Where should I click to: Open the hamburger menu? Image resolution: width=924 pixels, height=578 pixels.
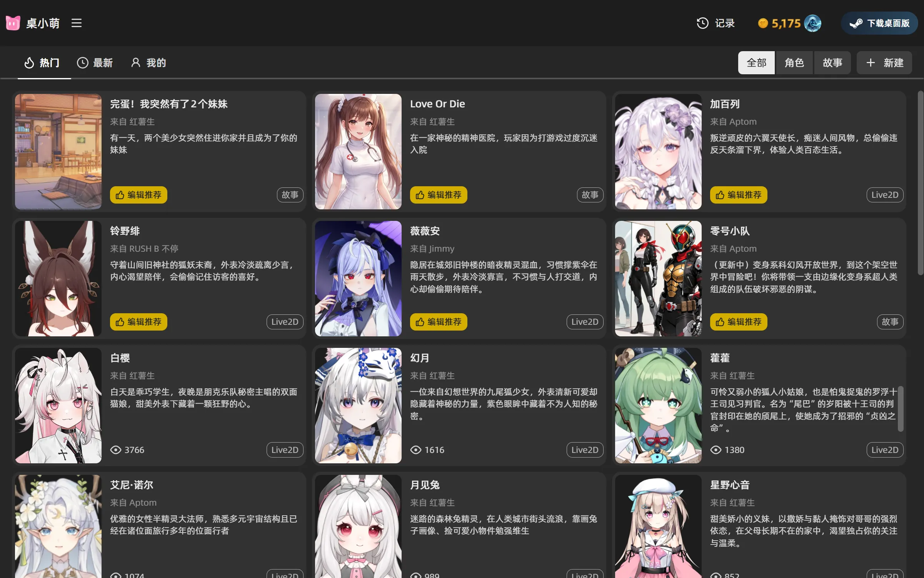pyautogui.click(x=77, y=23)
